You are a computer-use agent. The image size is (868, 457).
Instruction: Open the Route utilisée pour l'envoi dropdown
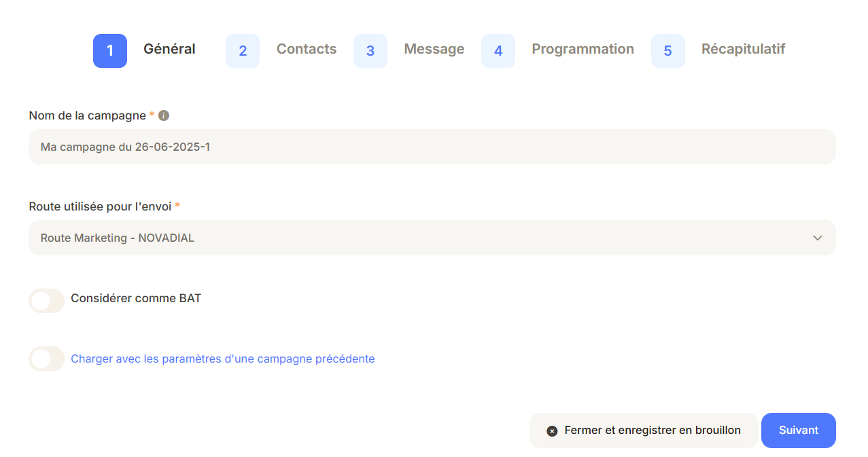coord(421,238)
